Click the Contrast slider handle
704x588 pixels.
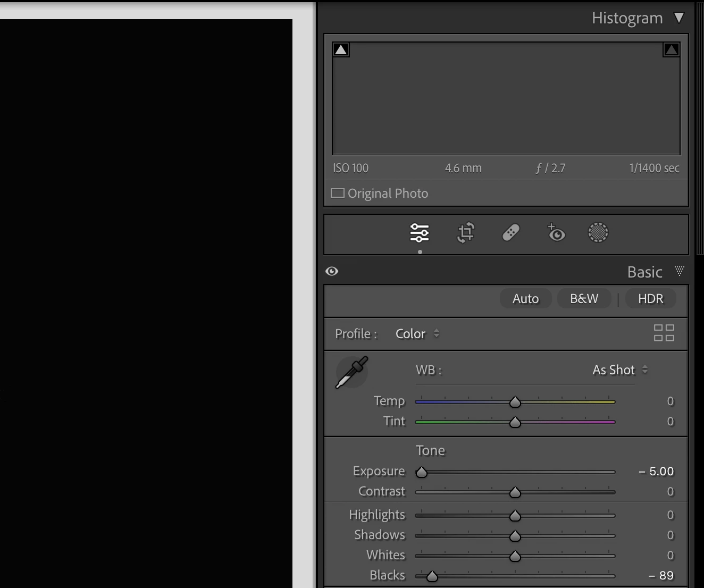pyautogui.click(x=515, y=492)
